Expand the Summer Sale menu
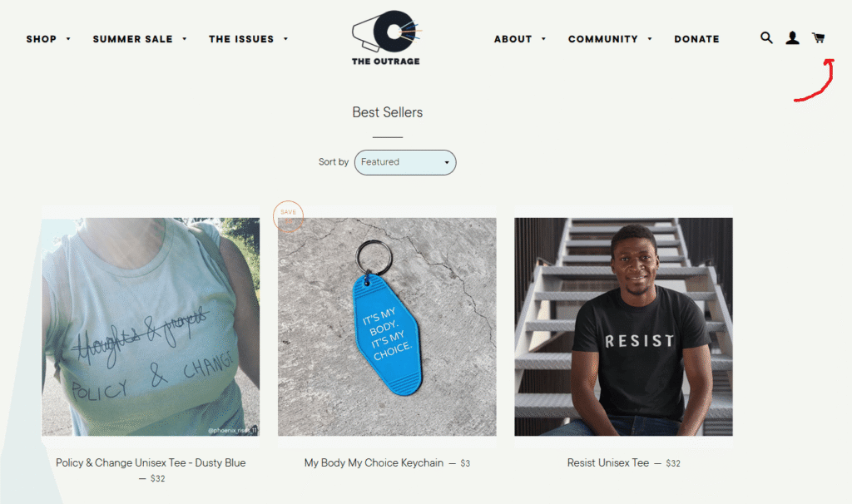852x504 pixels. click(x=140, y=39)
